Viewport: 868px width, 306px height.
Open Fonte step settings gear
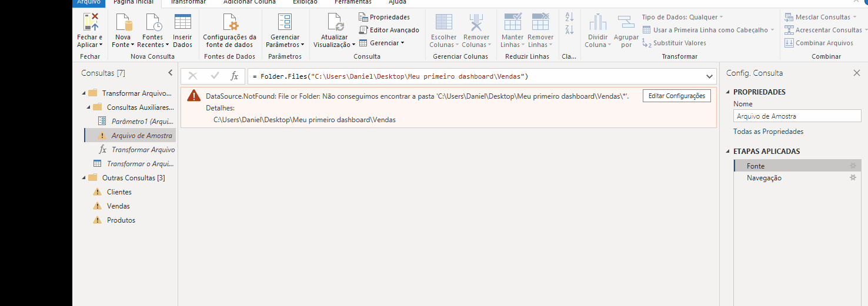tap(853, 166)
